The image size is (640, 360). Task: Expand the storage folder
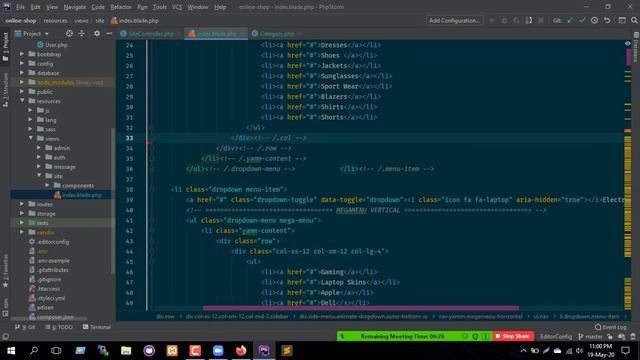[22, 213]
